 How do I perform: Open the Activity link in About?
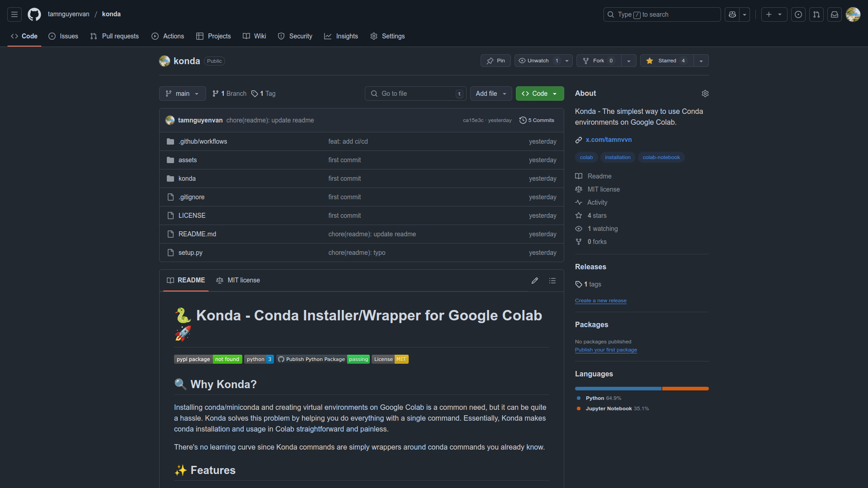[x=591, y=202]
